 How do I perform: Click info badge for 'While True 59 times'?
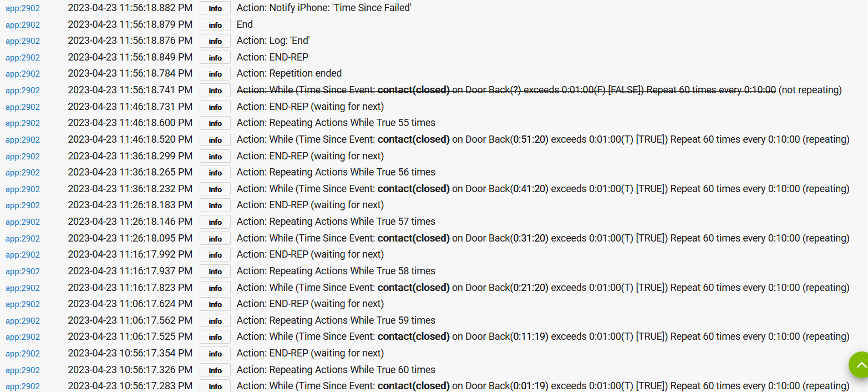pyautogui.click(x=215, y=321)
